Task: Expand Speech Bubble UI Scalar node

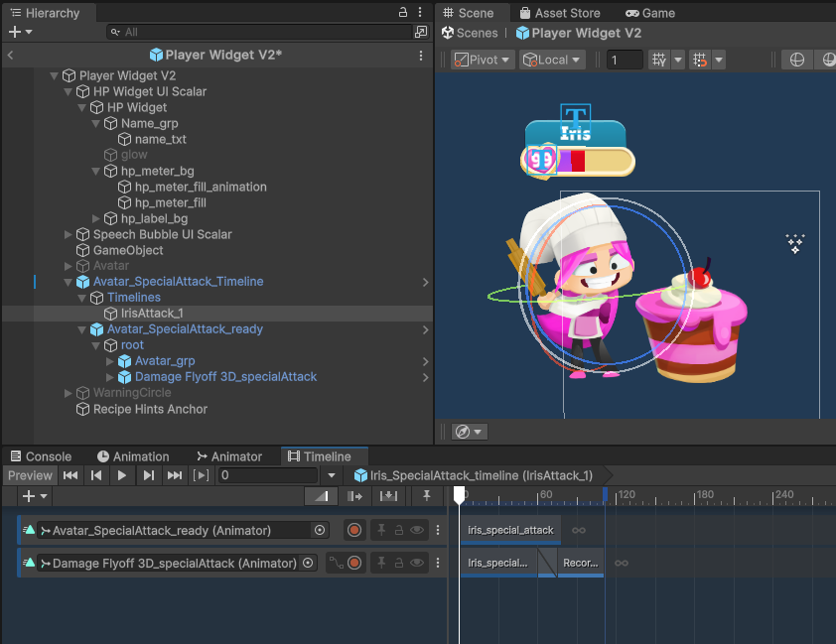Action: [68, 234]
